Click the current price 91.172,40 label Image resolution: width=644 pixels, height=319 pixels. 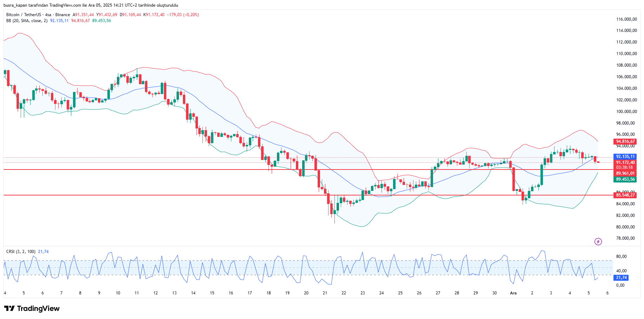tap(625, 162)
